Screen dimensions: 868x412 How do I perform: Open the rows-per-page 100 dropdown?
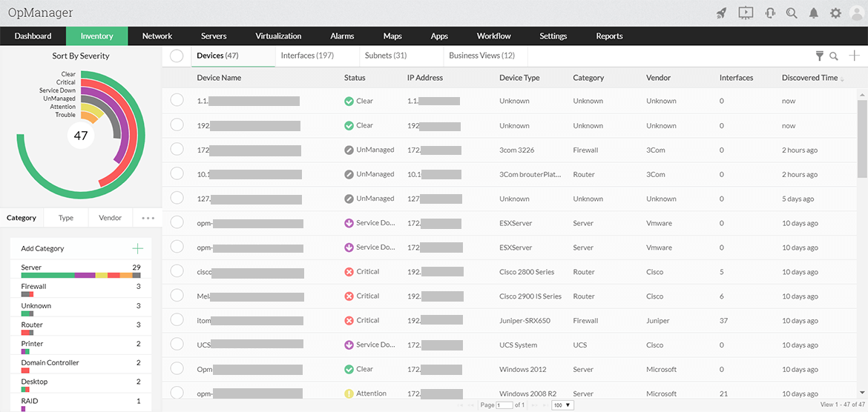tap(563, 405)
